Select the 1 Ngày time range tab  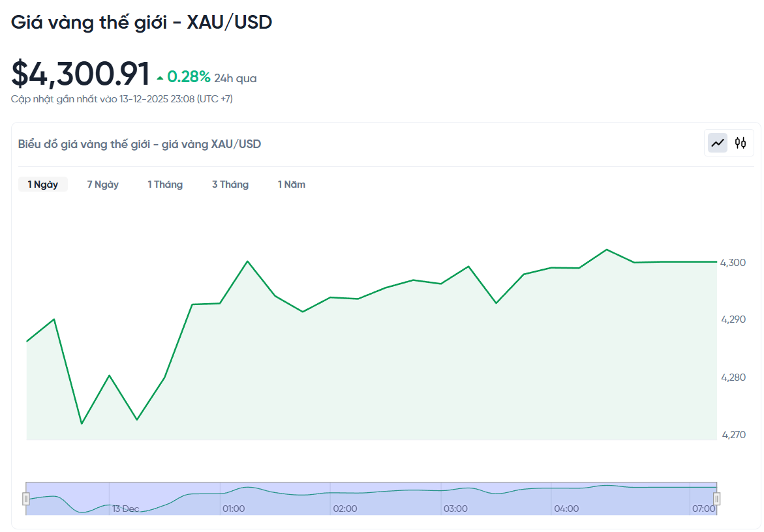click(x=42, y=184)
